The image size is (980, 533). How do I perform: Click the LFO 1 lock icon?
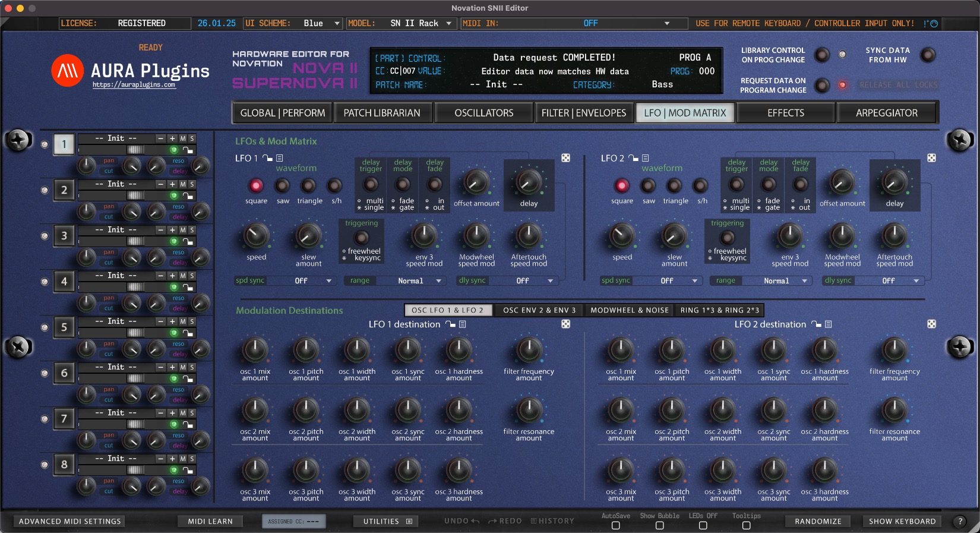267,158
